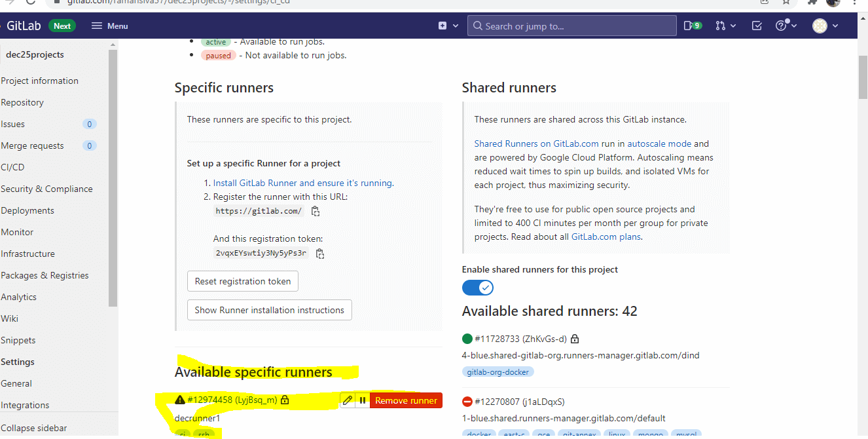868x439 pixels.
Task: Click the Shared runners heading
Action: tap(509, 88)
